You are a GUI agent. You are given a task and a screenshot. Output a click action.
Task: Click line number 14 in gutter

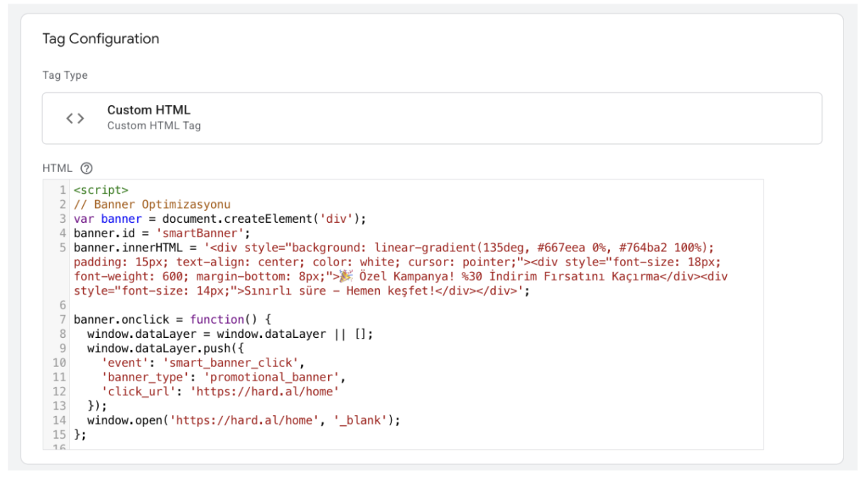pos(60,420)
